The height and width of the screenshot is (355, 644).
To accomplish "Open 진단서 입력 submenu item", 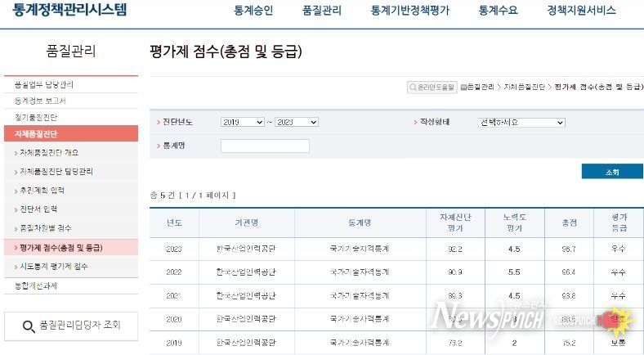I will 38,209.
